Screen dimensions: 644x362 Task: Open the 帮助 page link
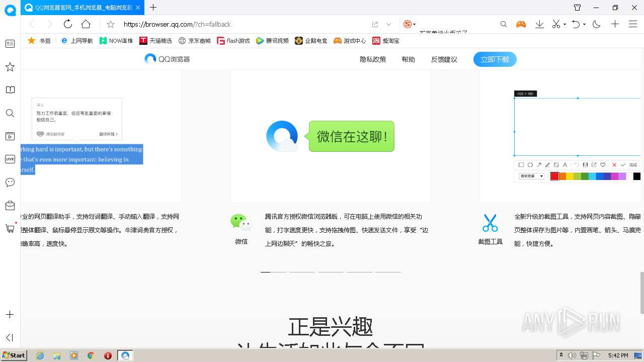pos(408,59)
